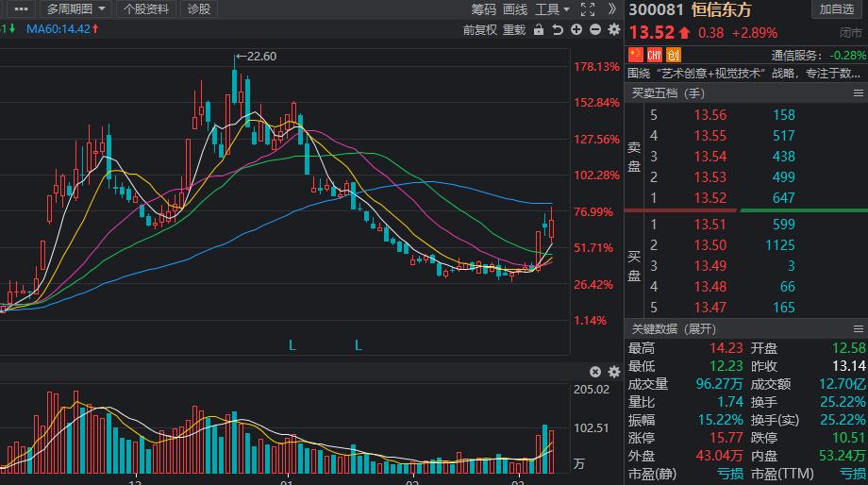868x485 pixels.
Task: Enter fullscreen chart view
Action: click(x=588, y=9)
